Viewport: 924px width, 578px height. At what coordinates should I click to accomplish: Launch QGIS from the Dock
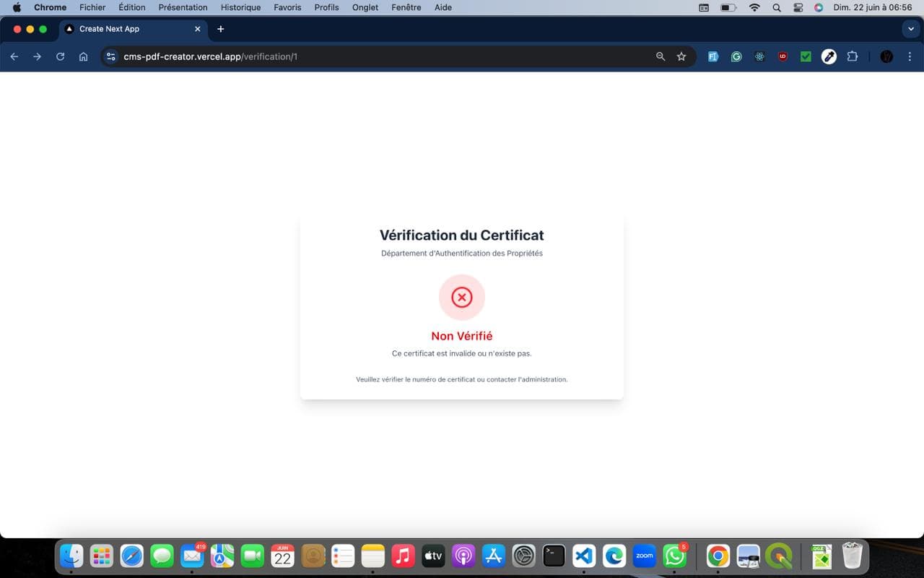click(778, 556)
